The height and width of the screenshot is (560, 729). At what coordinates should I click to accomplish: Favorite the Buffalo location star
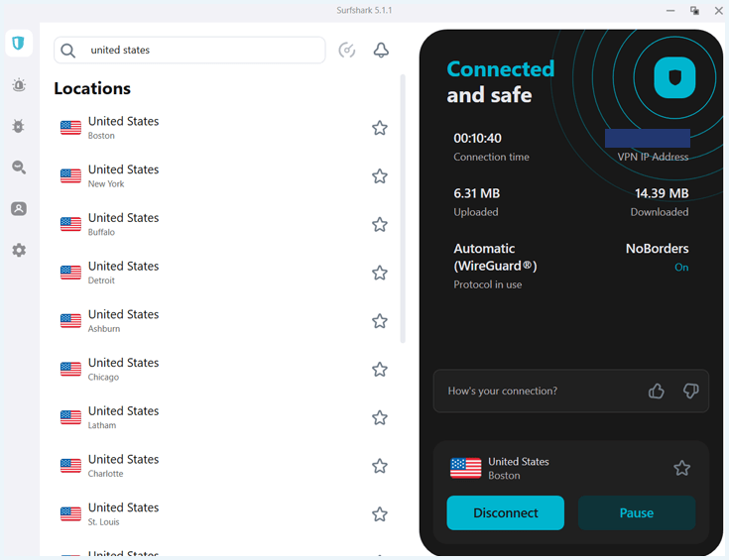point(379,224)
